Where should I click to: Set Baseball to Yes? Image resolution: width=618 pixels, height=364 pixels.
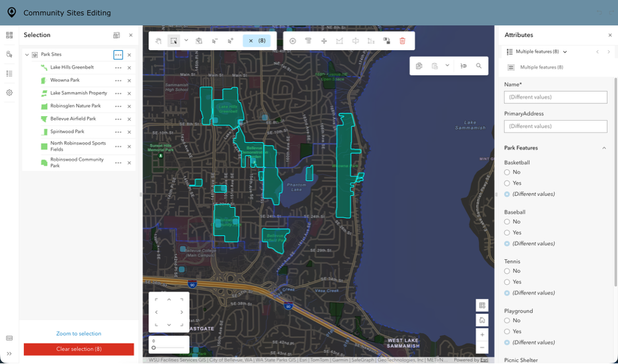507,233
